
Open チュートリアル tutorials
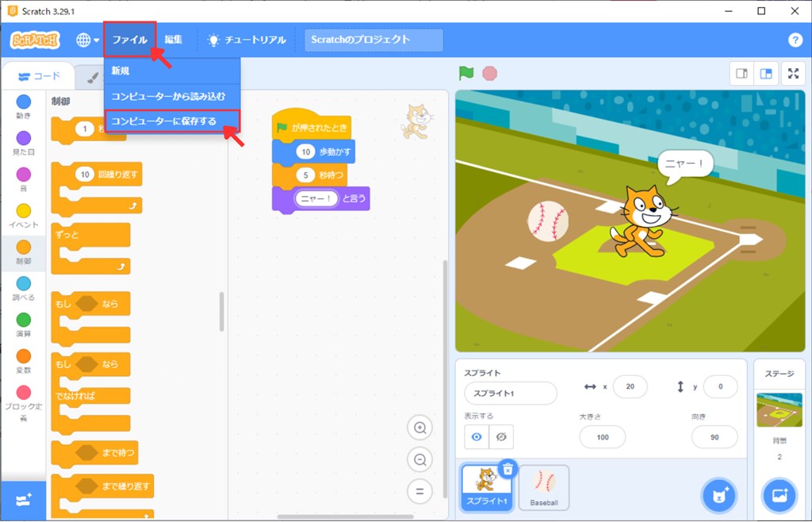tap(247, 40)
